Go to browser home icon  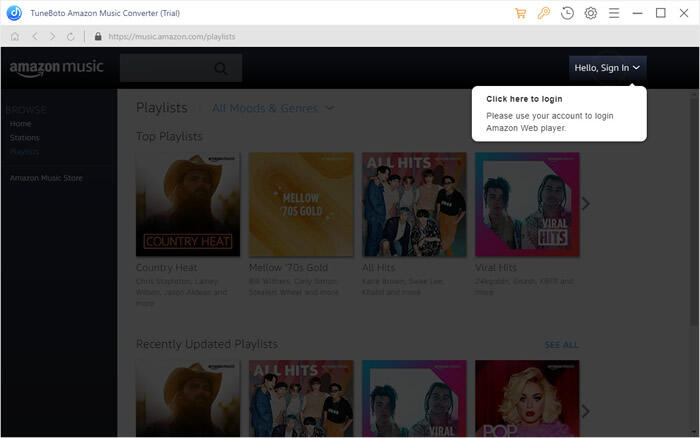15,37
